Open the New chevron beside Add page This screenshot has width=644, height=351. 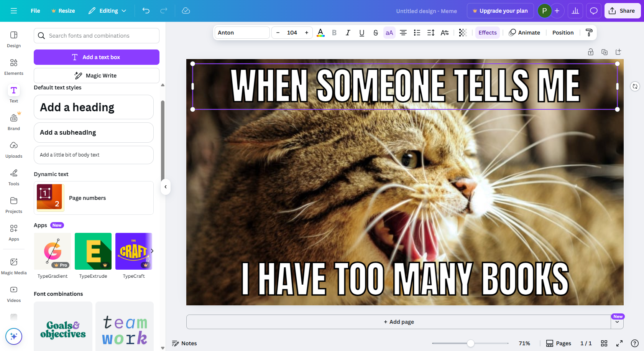[617, 322]
